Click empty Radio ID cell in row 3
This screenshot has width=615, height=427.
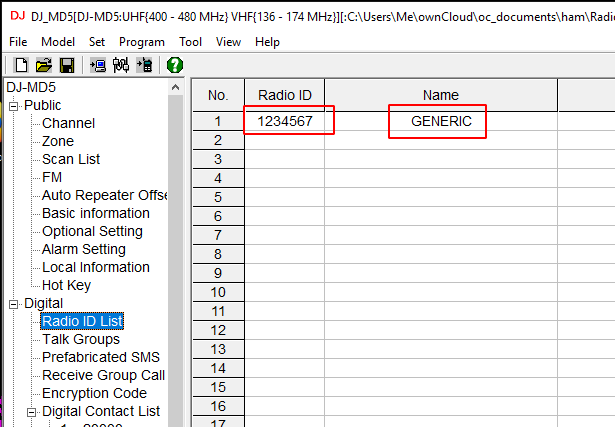click(x=285, y=159)
